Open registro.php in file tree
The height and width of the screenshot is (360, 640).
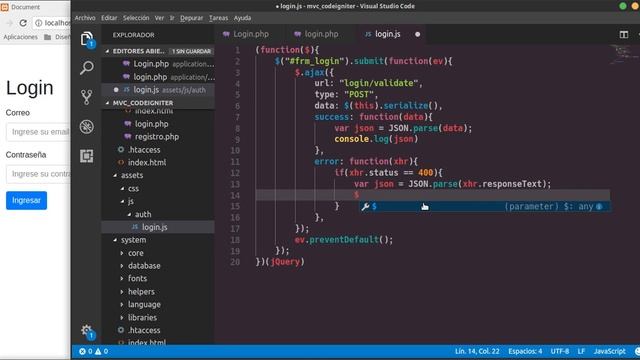click(157, 137)
